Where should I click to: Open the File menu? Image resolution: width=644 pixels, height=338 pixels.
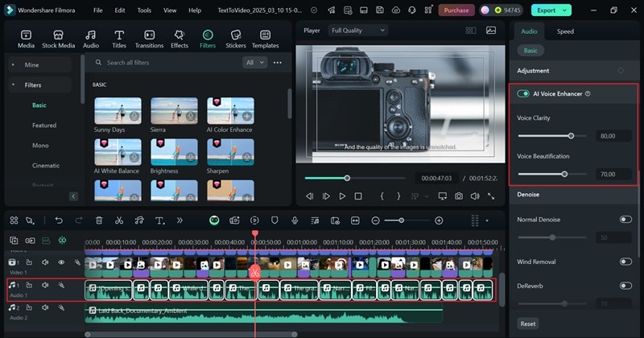tap(97, 10)
